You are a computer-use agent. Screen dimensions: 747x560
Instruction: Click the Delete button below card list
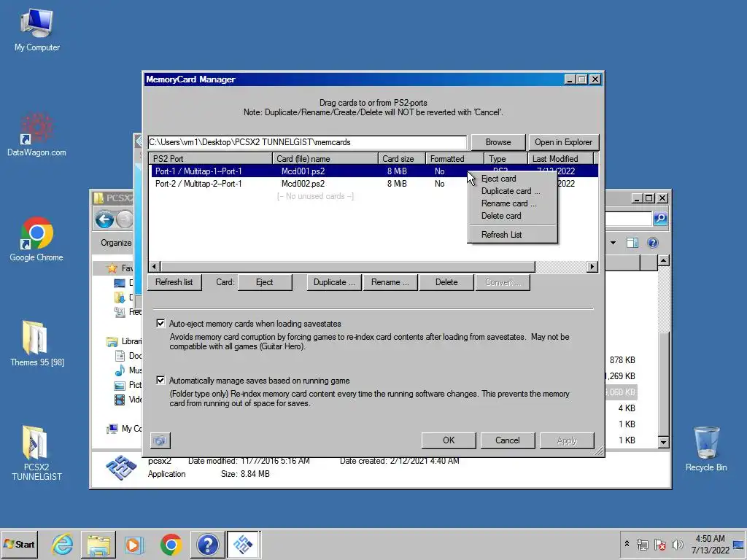(x=446, y=282)
